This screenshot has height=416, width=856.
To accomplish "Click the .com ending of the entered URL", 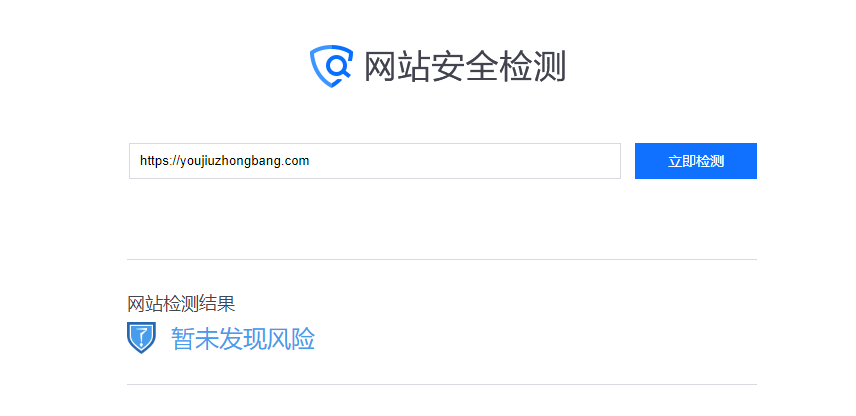I will tap(297, 161).
